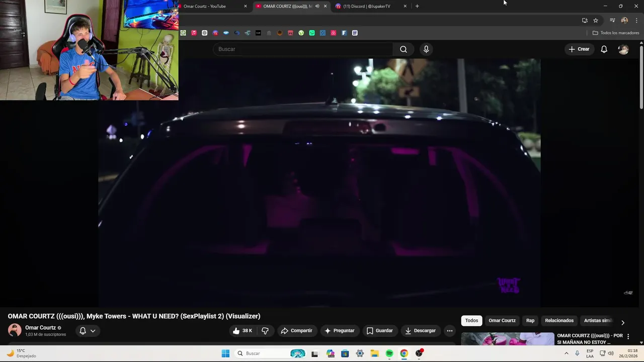Click install app icon in address bar
Image resolution: width=644 pixels, height=362 pixels.
click(x=585, y=20)
